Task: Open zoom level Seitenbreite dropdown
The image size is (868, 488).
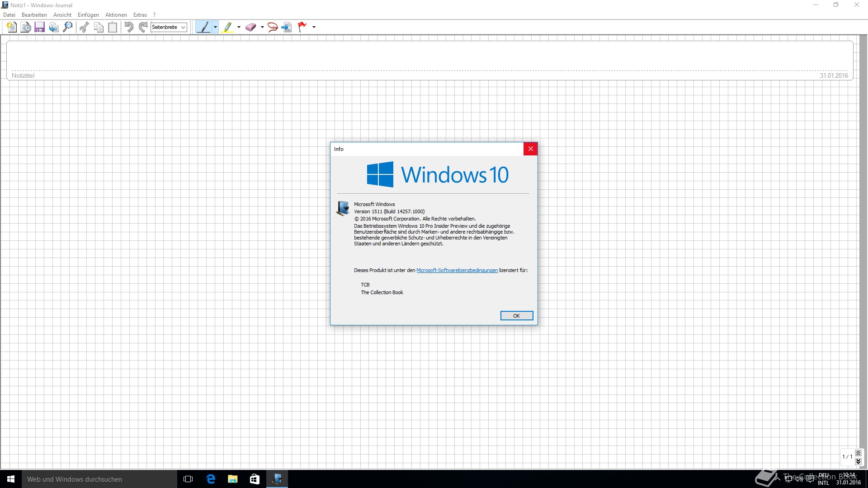Action: pos(169,27)
